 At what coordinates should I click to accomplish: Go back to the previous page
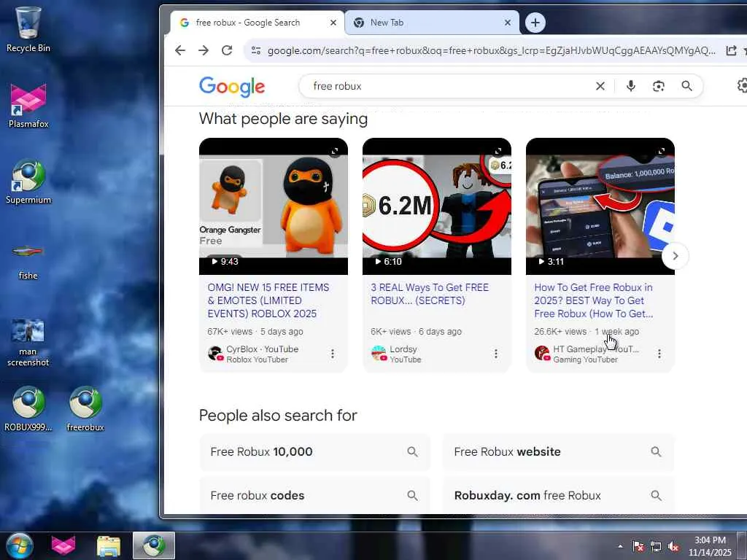(x=180, y=50)
